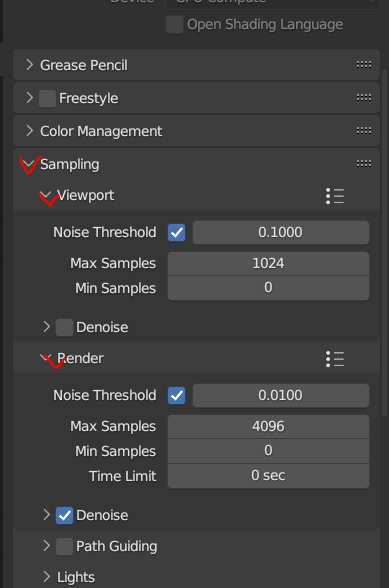The width and height of the screenshot is (389, 588).
Task: Grab the Color Management panel drag handle
Action: [x=364, y=131]
